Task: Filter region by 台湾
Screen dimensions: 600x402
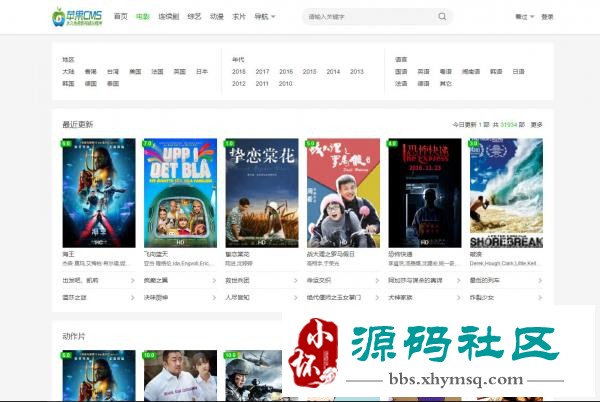Action: (113, 72)
